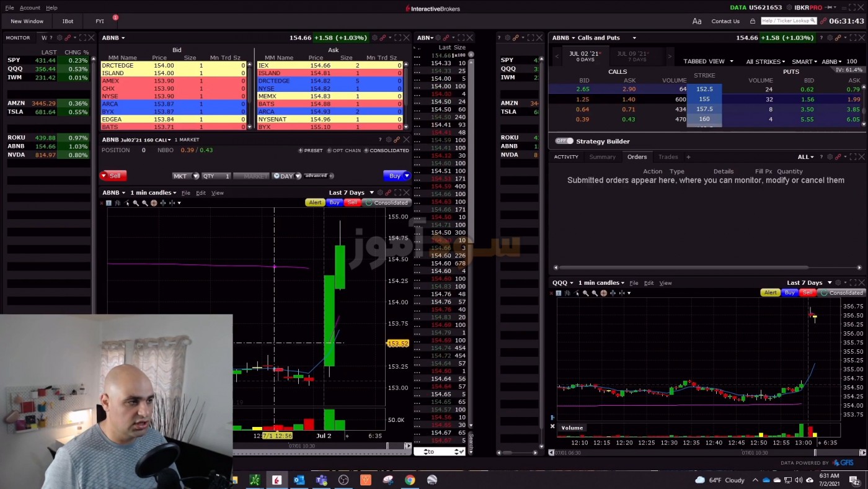Open the gear settings in the option chain header

pyautogui.click(x=830, y=38)
